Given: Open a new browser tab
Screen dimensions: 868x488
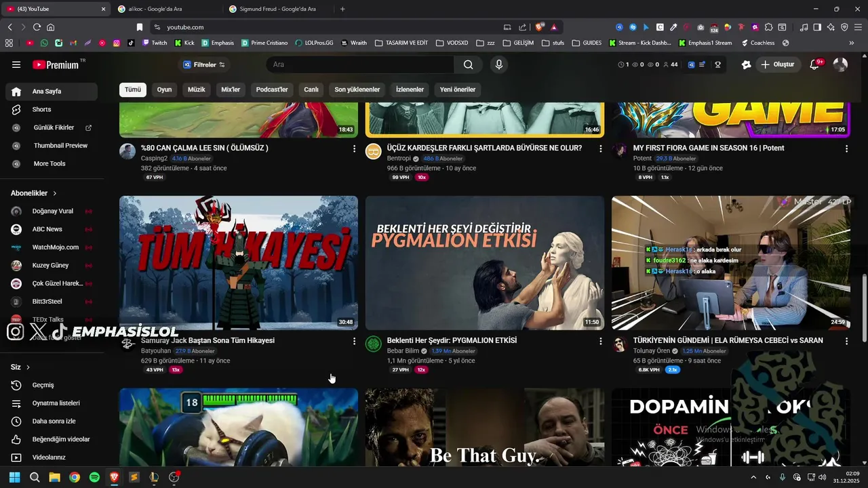Looking at the screenshot, I should click(x=342, y=9).
